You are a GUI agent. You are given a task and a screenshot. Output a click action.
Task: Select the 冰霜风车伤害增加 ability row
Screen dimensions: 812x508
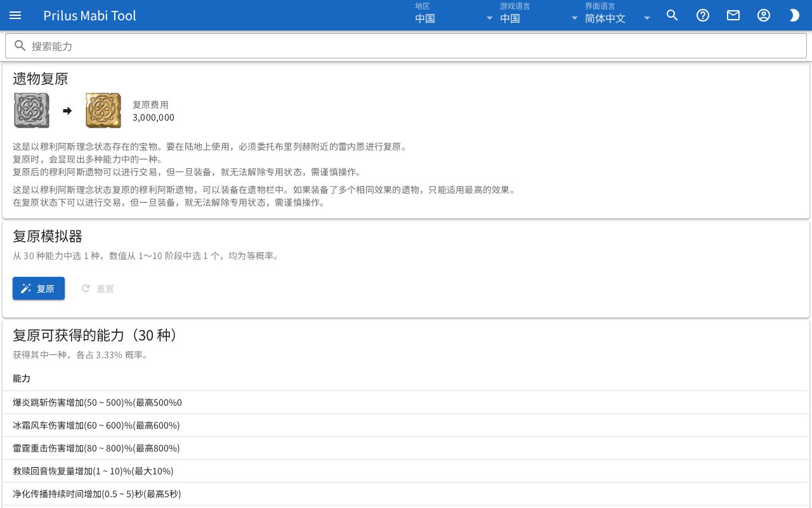[x=406, y=425]
